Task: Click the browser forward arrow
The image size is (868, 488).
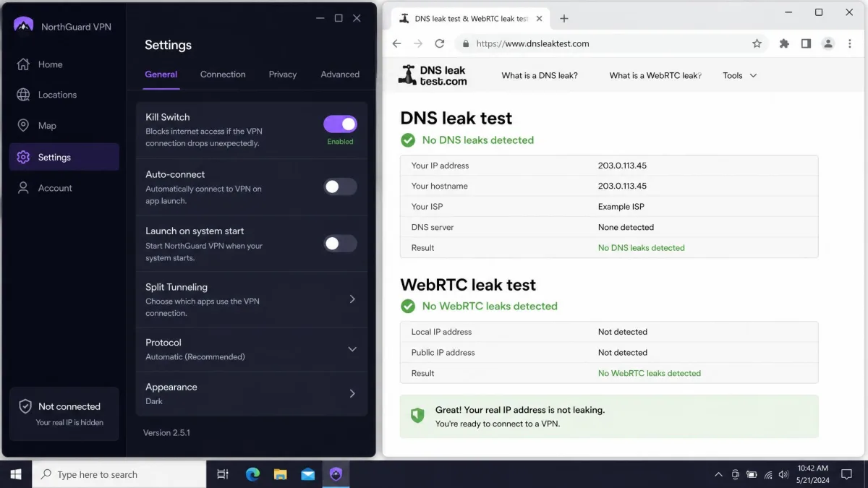Action: point(418,43)
